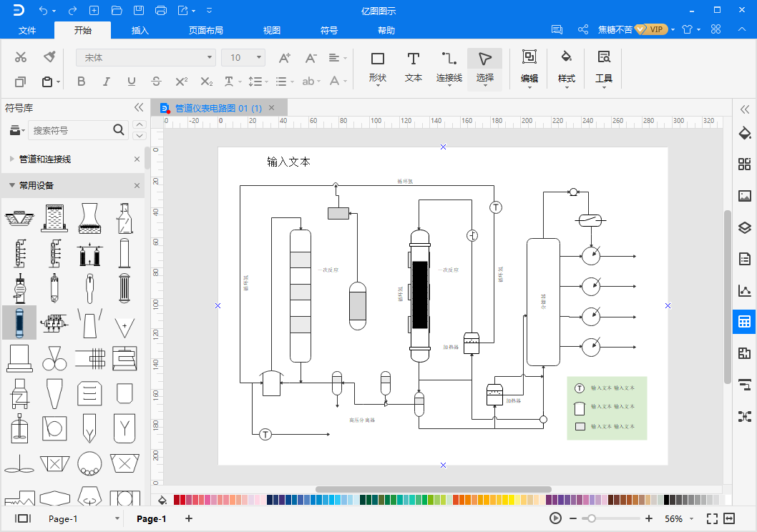Viewport: 757px width, 532px height.
Task: Switch to the 符号 tab
Action: pyautogui.click(x=329, y=30)
